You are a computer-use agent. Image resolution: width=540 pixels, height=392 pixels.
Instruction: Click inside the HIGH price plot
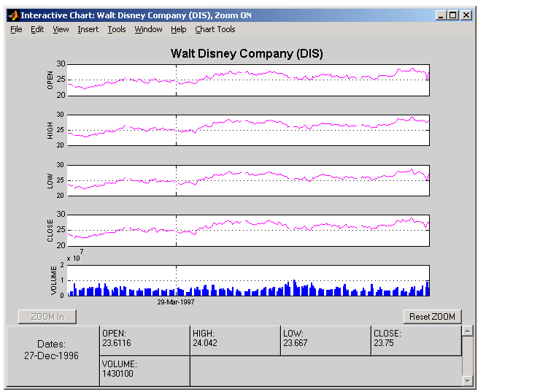248,130
